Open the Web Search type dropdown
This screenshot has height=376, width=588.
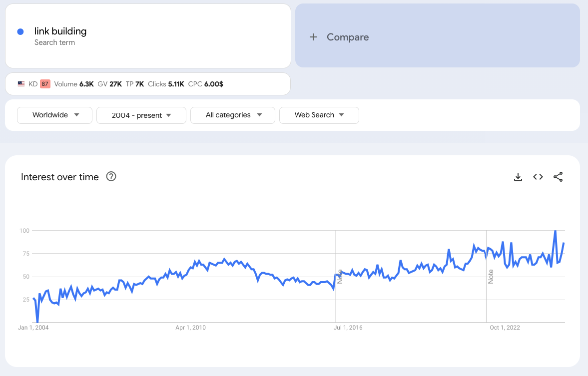(319, 115)
